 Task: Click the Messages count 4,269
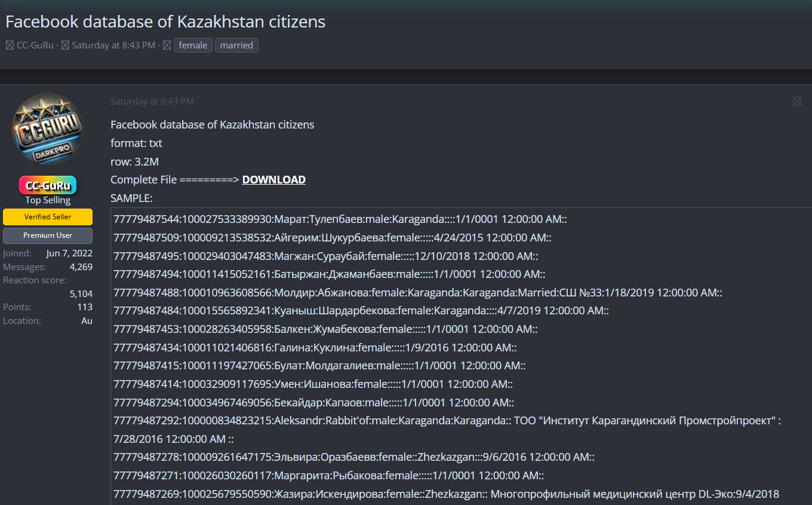(81, 267)
